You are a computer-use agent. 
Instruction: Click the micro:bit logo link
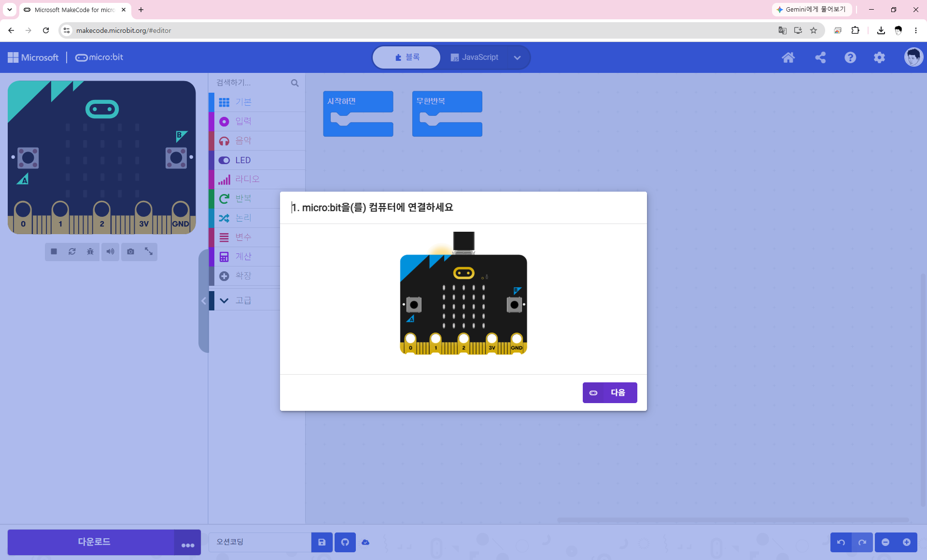point(99,57)
